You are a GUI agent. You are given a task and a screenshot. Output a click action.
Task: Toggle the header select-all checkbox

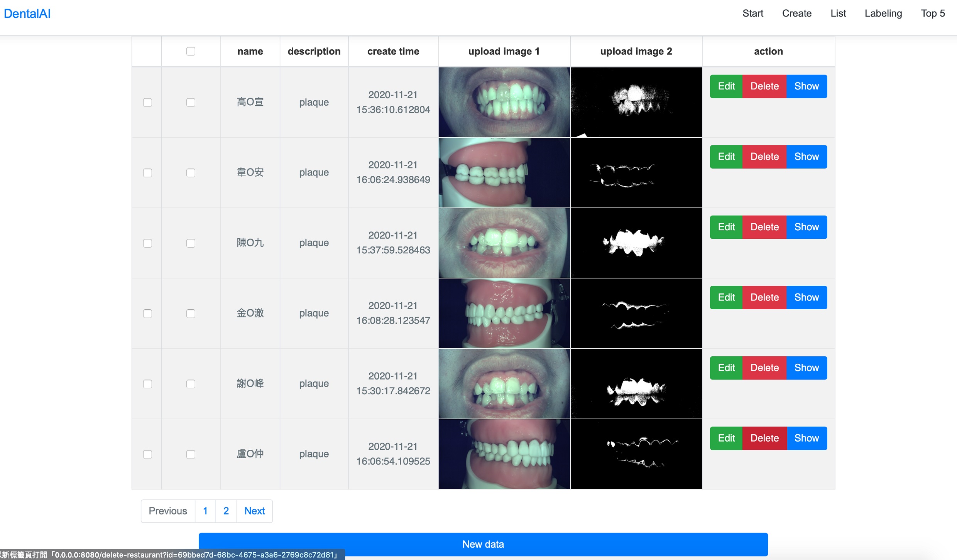click(x=191, y=51)
